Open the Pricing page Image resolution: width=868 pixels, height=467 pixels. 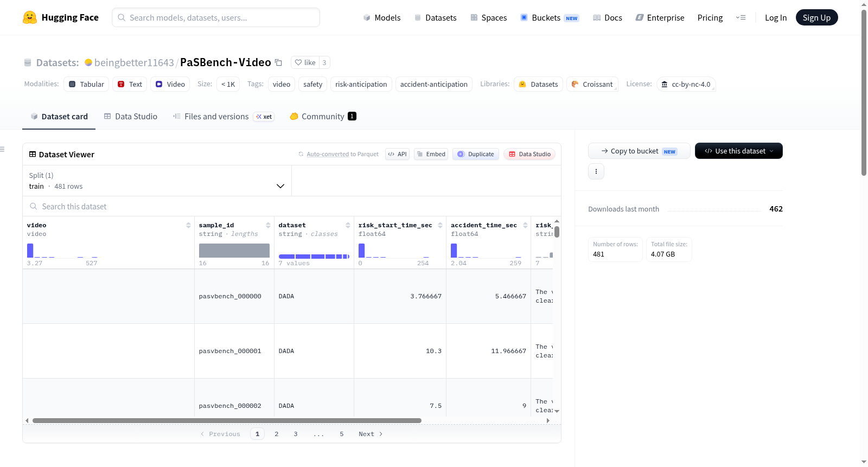tap(710, 18)
